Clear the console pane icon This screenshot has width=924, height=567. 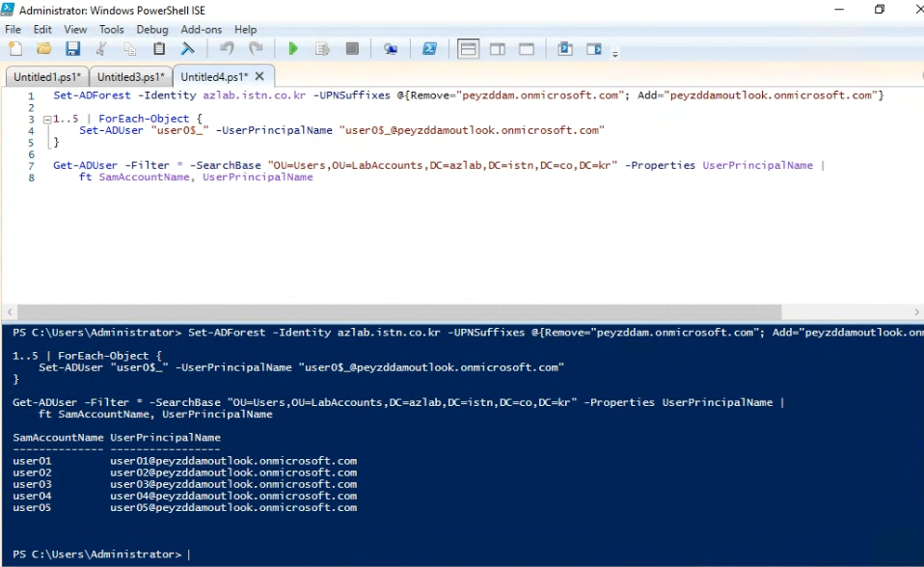(x=187, y=49)
